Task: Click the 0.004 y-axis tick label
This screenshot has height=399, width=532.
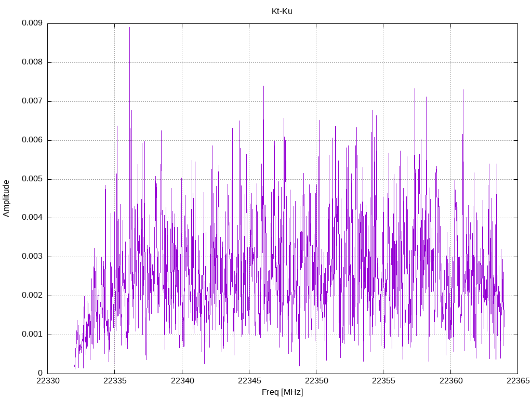Action: pyautogui.click(x=32, y=218)
